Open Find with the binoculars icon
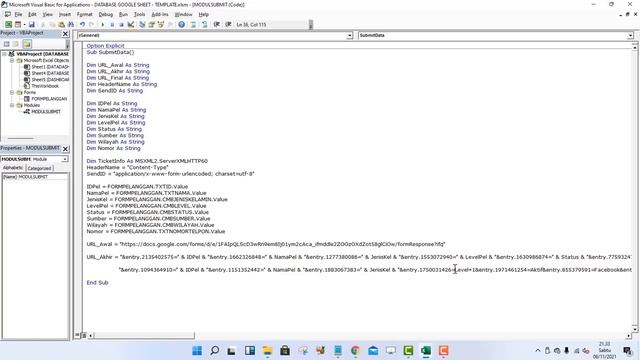 71,24
